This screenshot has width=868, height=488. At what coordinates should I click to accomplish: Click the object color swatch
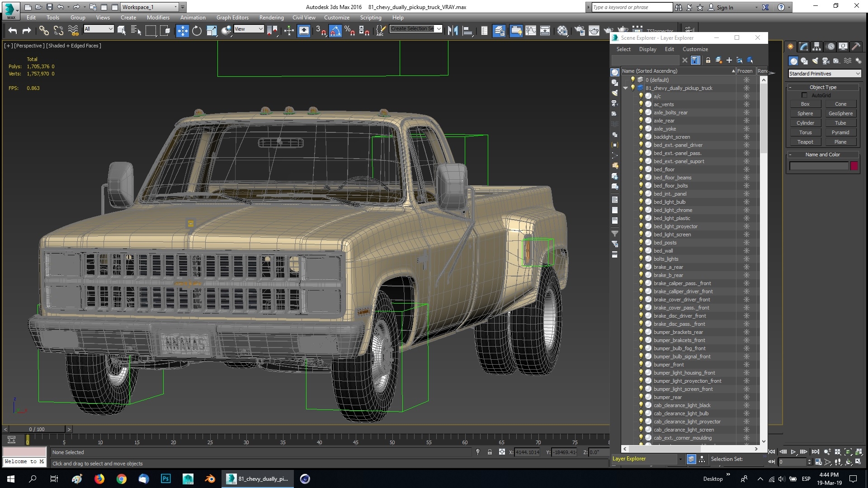pyautogui.click(x=854, y=166)
